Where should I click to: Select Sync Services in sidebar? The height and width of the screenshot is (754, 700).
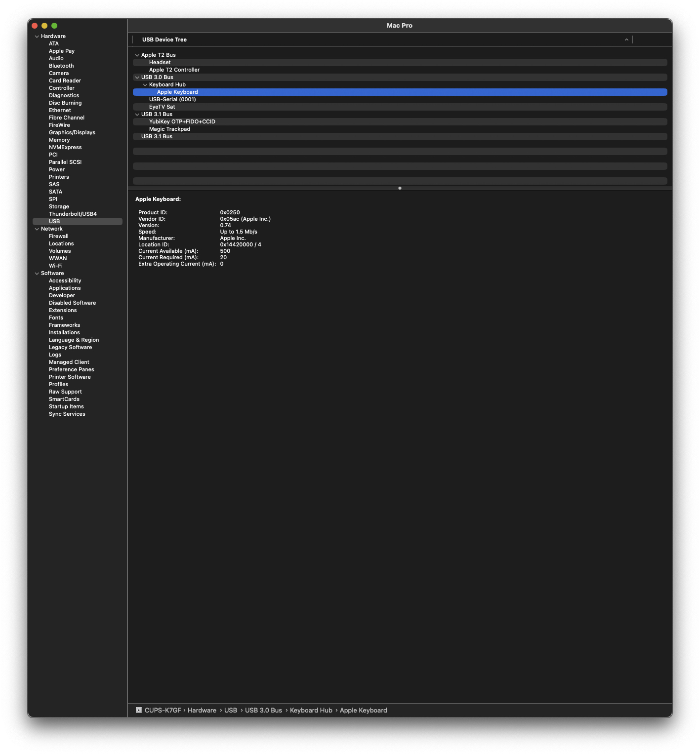[x=67, y=414]
